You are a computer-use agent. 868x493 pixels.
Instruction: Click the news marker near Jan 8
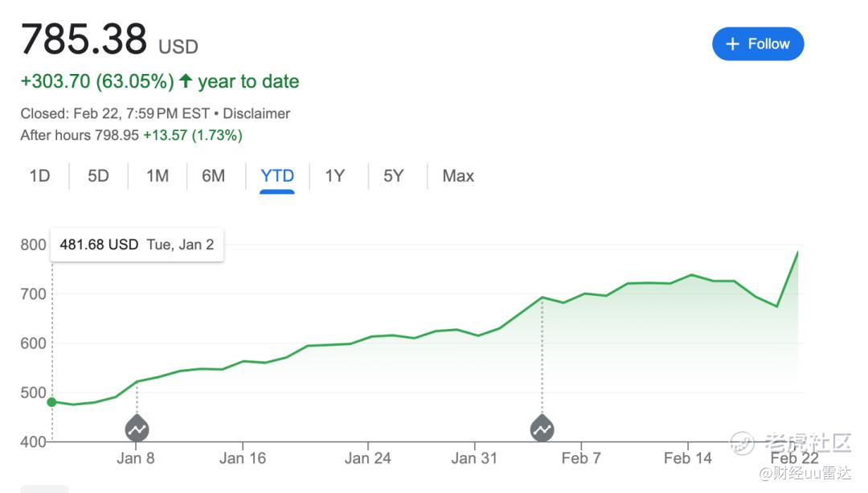click(x=137, y=428)
